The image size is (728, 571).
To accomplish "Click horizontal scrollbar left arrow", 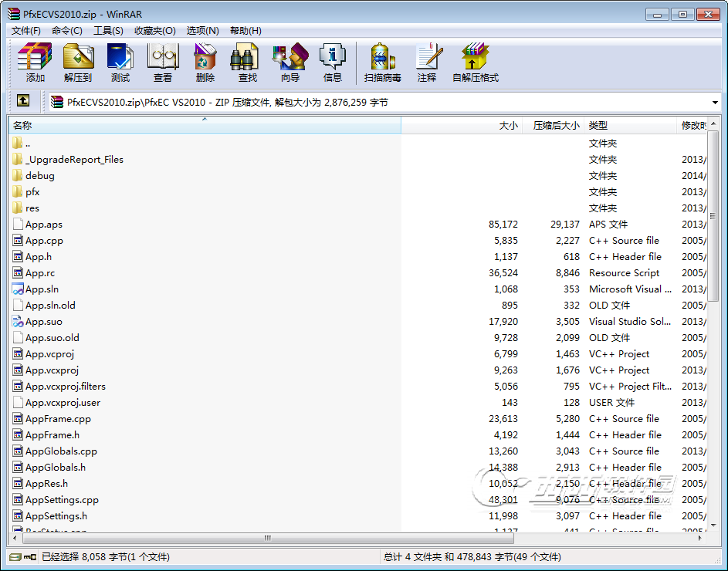I will tap(15, 538).
